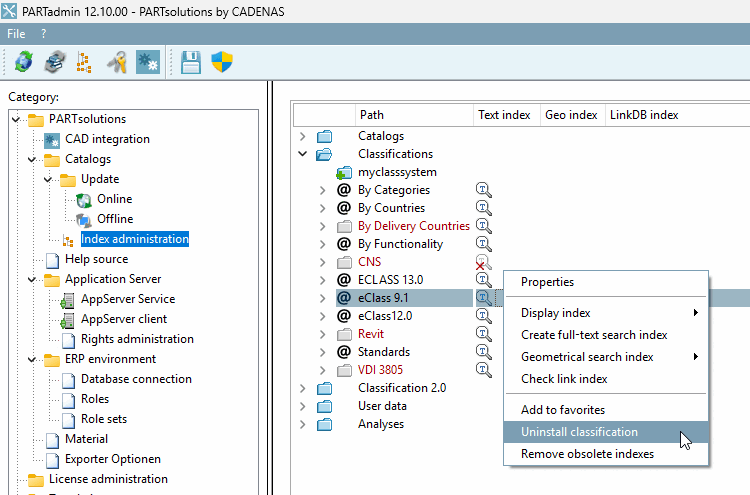The width and height of the screenshot is (750, 495).
Task: Click the text index magnifier for By Categories
Action: tap(484, 190)
